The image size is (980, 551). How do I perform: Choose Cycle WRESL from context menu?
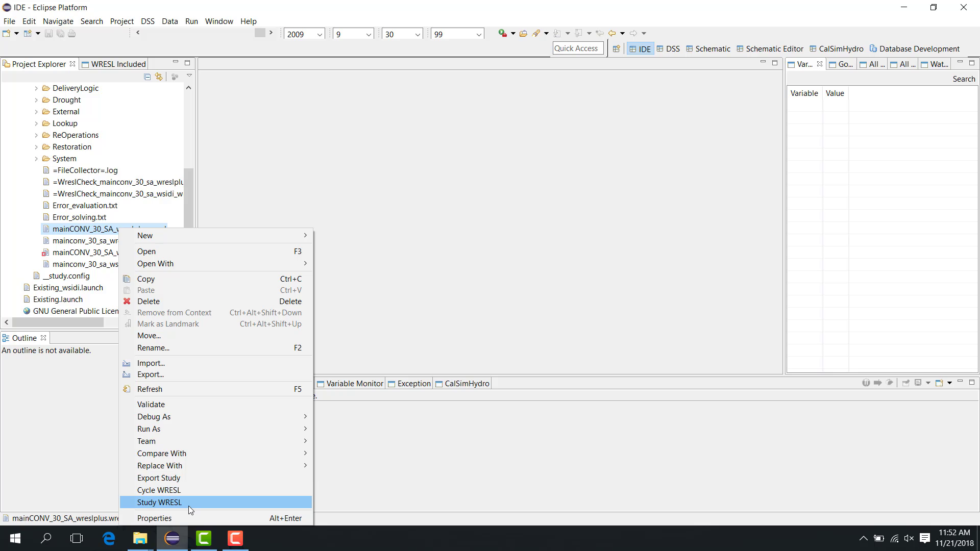coord(215,490)
